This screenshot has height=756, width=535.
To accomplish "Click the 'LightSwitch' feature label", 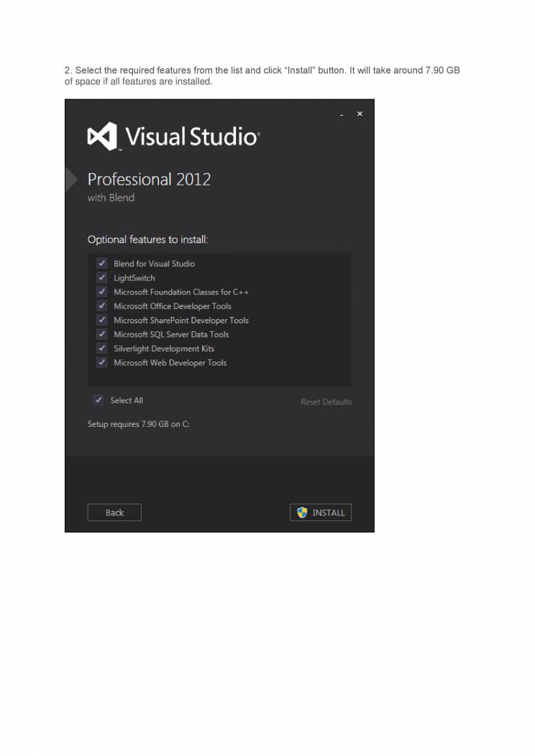I will [134, 278].
